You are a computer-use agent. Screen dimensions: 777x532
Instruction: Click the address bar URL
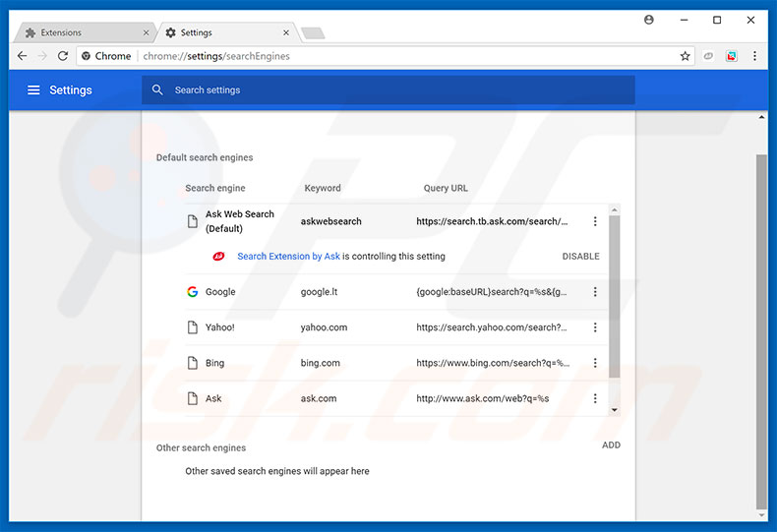point(216,56)
